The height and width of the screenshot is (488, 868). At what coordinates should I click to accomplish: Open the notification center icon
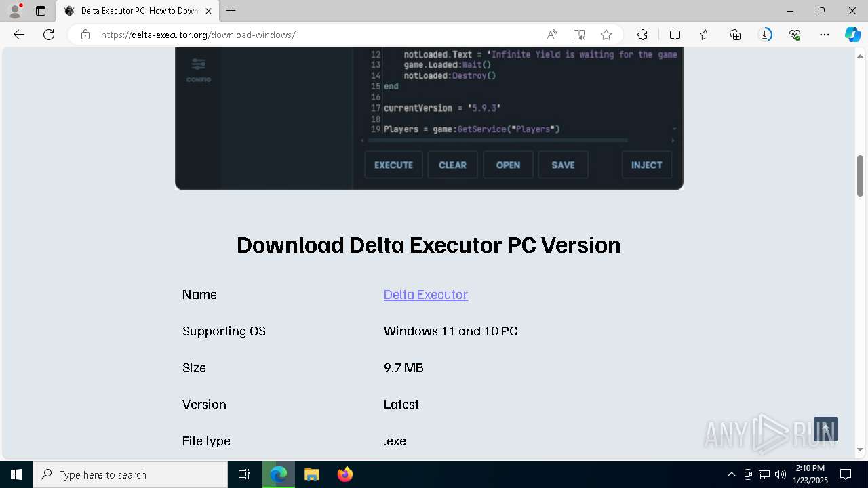tap(846, 474)
